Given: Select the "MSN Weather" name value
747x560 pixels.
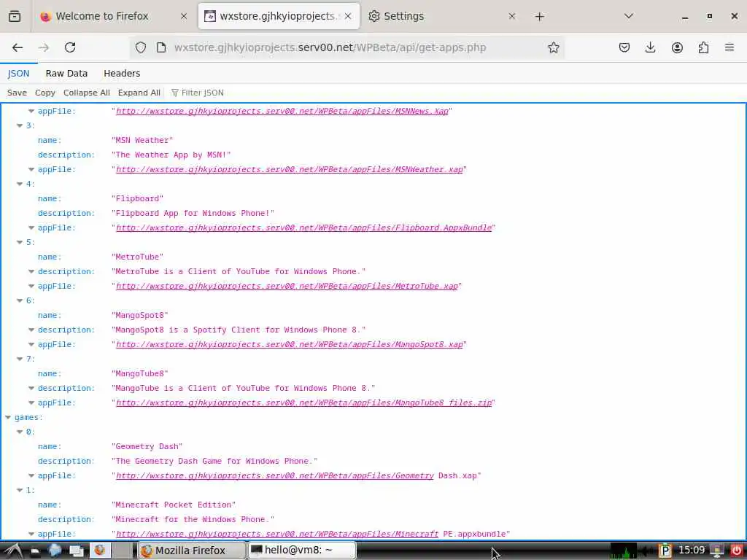Looking at the screenshot, I should click(142, 141).
